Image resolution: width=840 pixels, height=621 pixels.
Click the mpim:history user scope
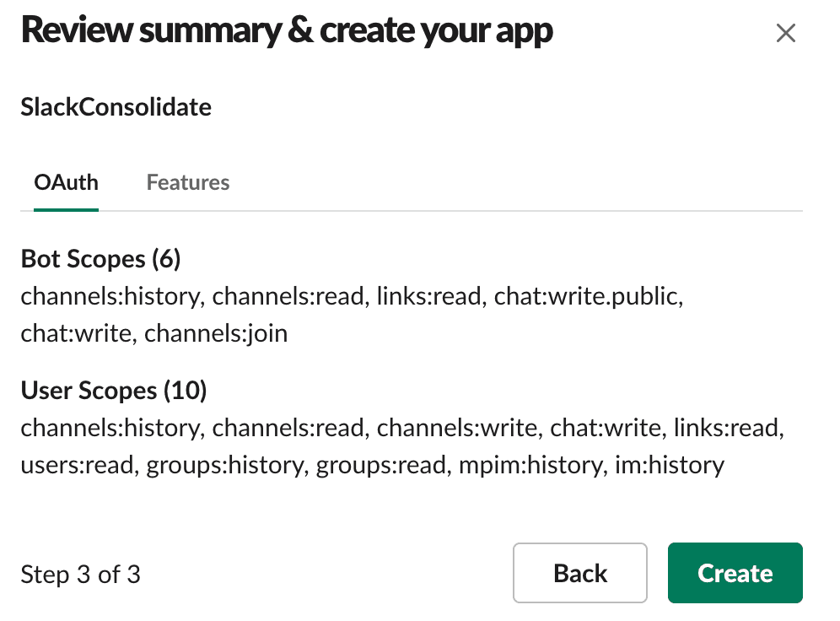point(530,465)
